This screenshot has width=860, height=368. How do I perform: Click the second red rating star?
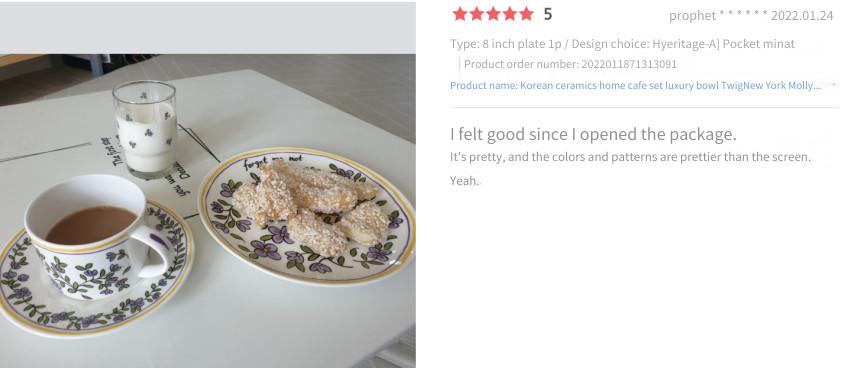pyautogui.click(x=477, y=14)
